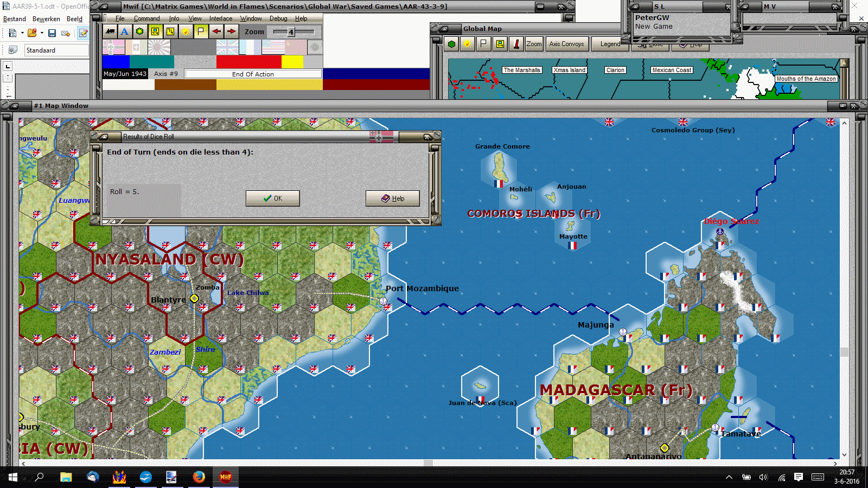Click the End Of Action field

pyautogui.click(x=253, y=74)
